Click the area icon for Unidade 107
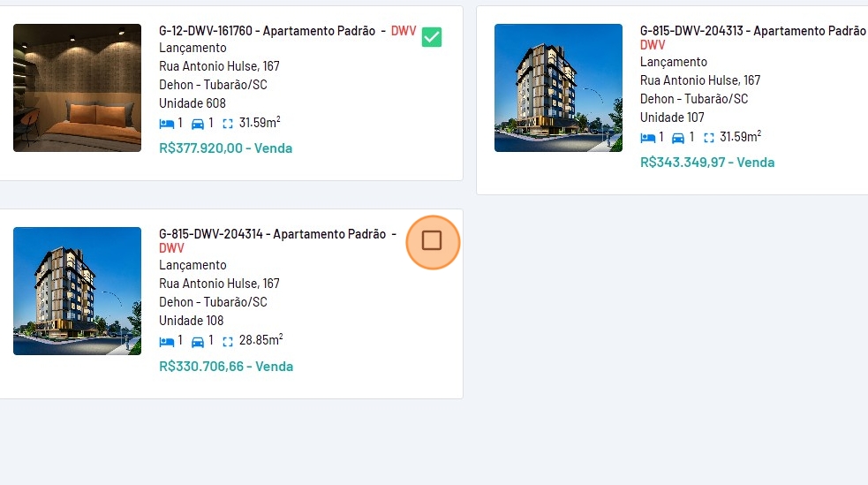Screen dimensions: 868x485 coord(708,138)
